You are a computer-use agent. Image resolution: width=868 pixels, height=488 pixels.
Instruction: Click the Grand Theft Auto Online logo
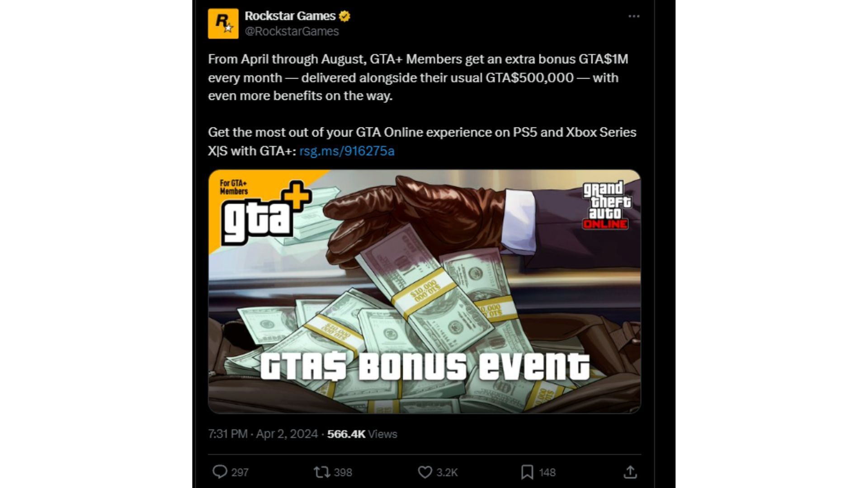pos(606,206)
